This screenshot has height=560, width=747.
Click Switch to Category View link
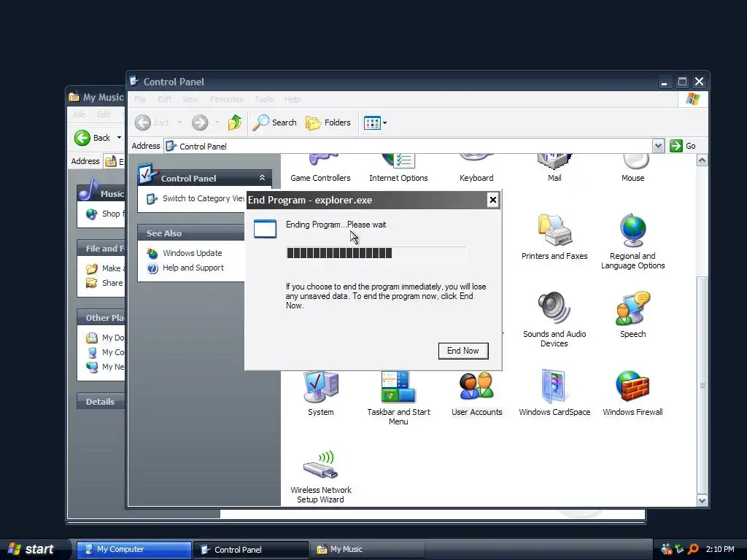pos(204,198)
